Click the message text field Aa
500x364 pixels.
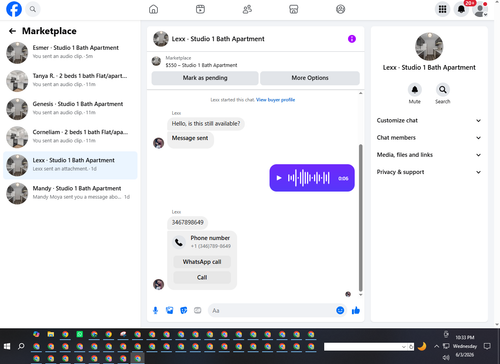coord(272,310)
